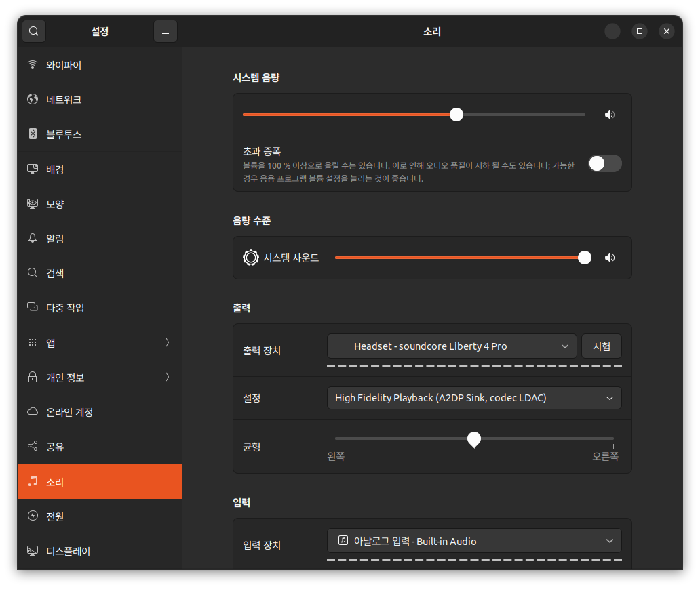Click the display icon beside 디스플레이
700x589 pixels.
pos(33,550)
